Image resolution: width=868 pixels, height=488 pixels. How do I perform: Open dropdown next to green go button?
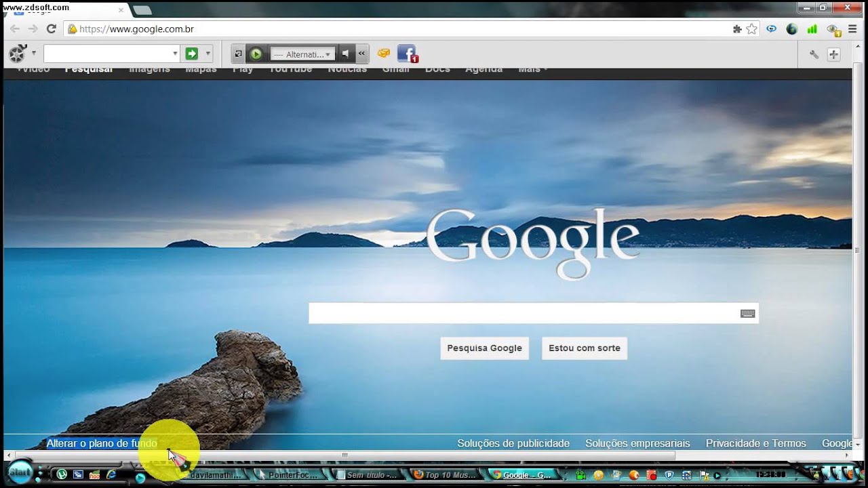click(208, 54)
